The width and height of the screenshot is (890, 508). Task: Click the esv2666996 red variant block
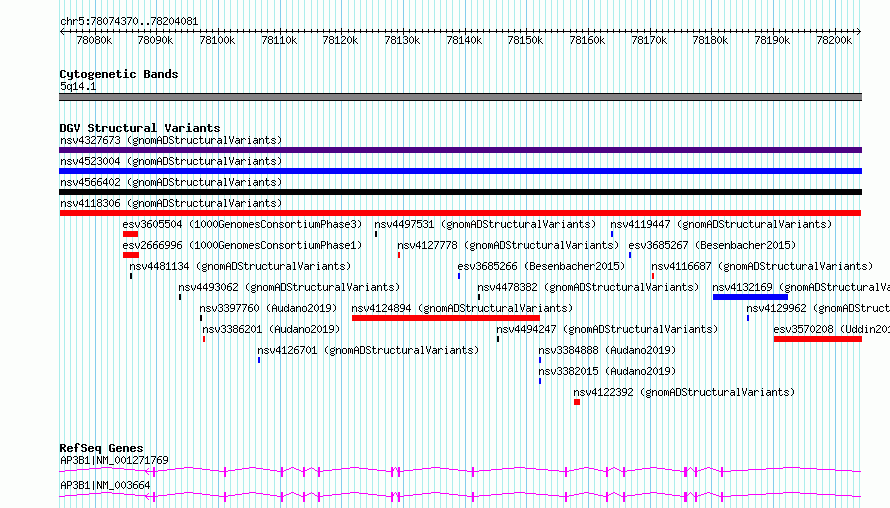click(131, 255)
